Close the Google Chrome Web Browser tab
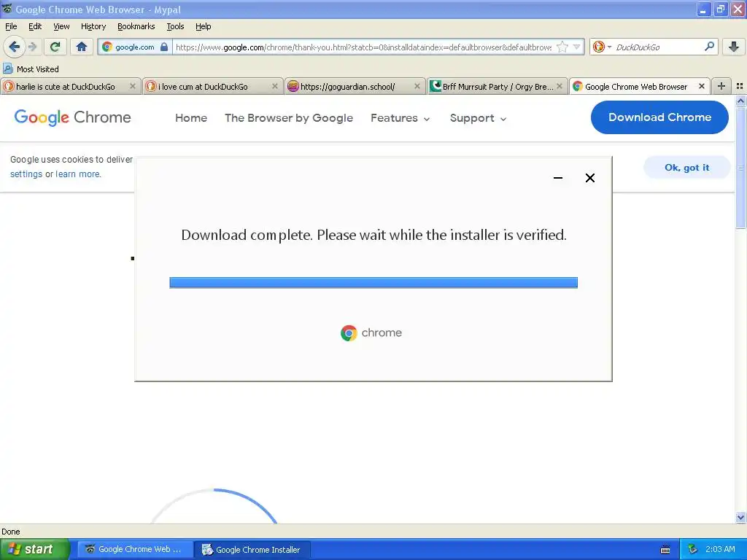The width and height of the screenshot is (747, 560). pos(701,86)
